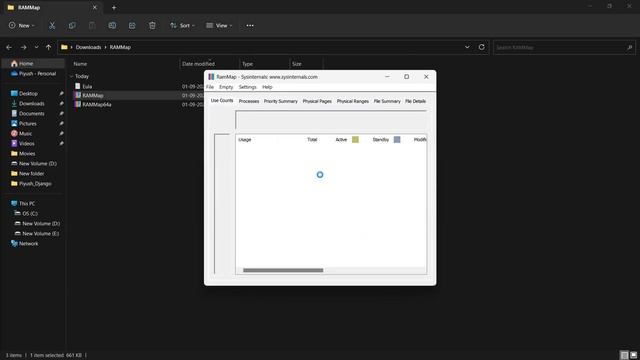Refresh the RAMMap folder view
This screenshot has width=640, height=360.
pyautogui.click(x=482, y=47)
